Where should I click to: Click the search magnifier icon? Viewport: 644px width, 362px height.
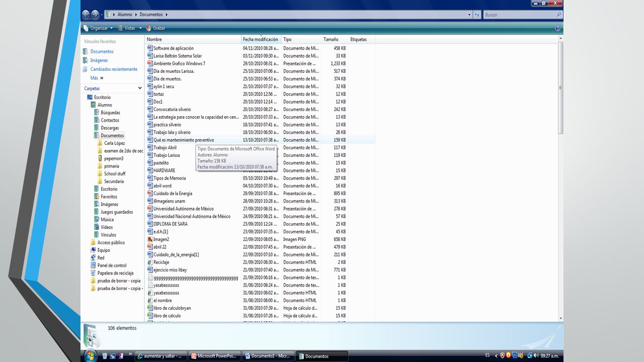click(x=558, y=15)
